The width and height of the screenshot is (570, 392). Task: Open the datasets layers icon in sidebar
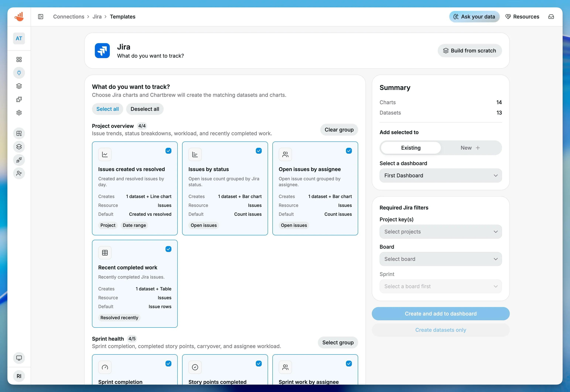[x=19, y=86]
